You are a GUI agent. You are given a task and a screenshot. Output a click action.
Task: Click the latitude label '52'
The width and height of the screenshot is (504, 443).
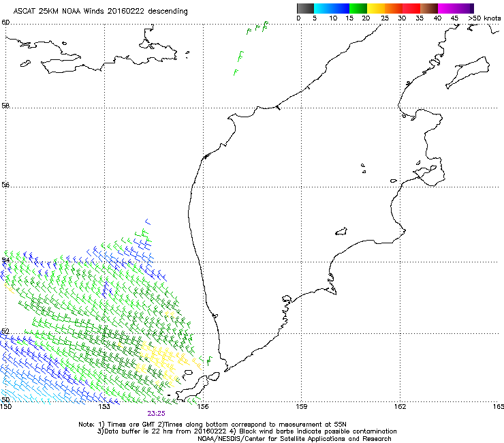pyautogui.click(x=5, y=331)
